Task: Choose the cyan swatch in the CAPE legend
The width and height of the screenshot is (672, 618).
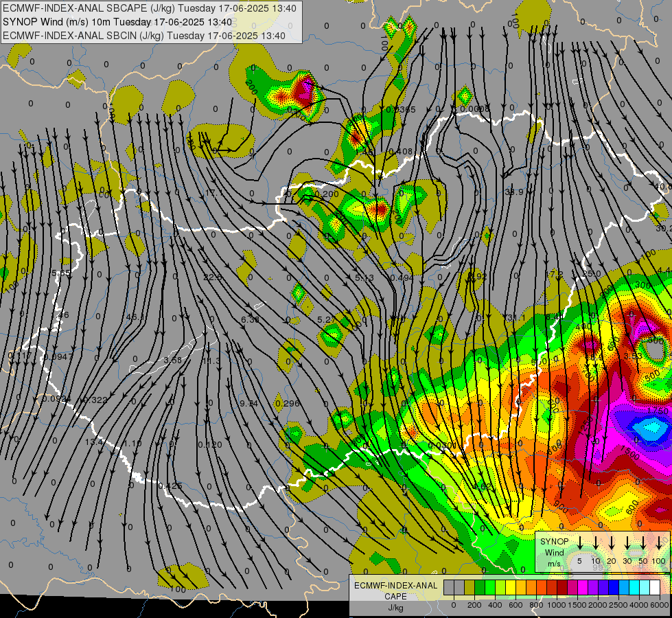Action: (634, 588)
